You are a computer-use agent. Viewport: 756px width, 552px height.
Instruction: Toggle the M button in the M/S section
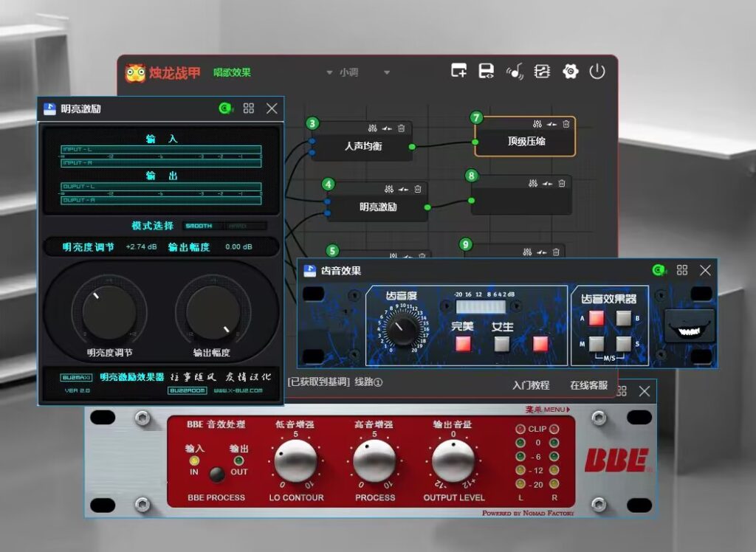pyautogui.click(x=597, y=344)
